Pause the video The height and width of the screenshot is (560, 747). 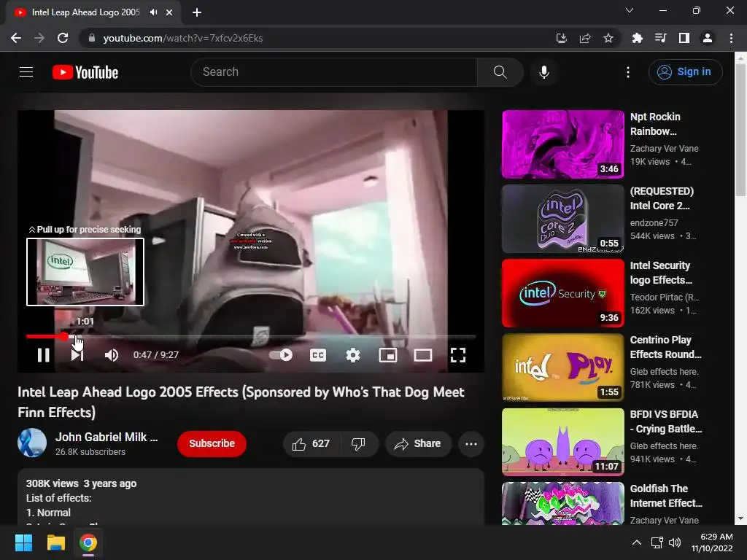pyautogui.click(x=43, y=355)
